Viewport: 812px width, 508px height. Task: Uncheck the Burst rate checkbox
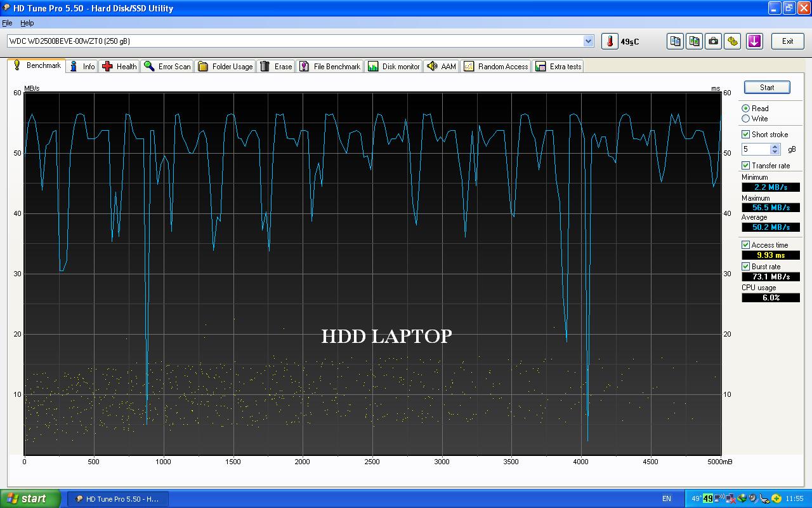746,267
